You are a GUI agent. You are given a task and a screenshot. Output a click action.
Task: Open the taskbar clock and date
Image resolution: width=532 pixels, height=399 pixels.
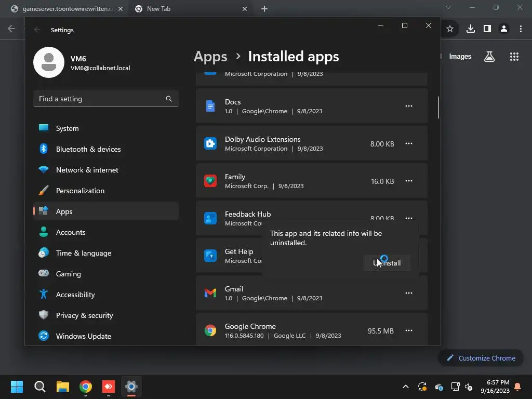[x=495, y=387]
